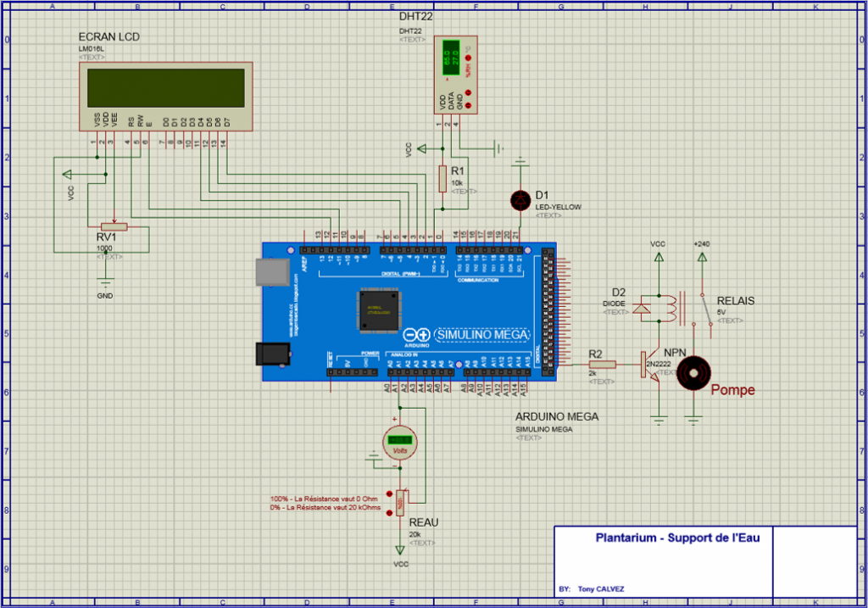Click the upper red button of REAU potentiometer

[x=389, y=494]
